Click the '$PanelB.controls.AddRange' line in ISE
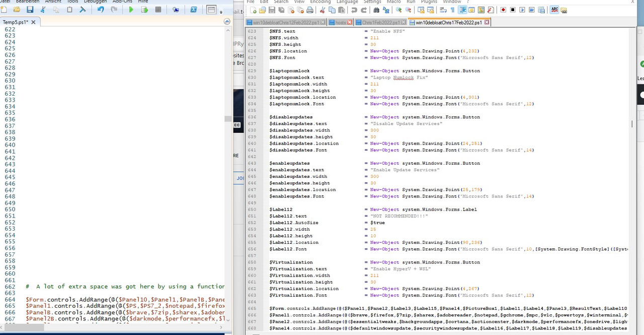644x335 pixels. pos(126,313)
